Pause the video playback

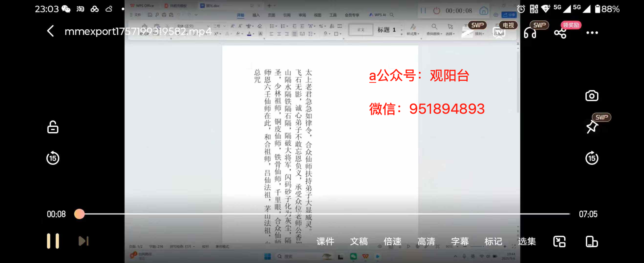pyautogui.click(x=53, y=241)
